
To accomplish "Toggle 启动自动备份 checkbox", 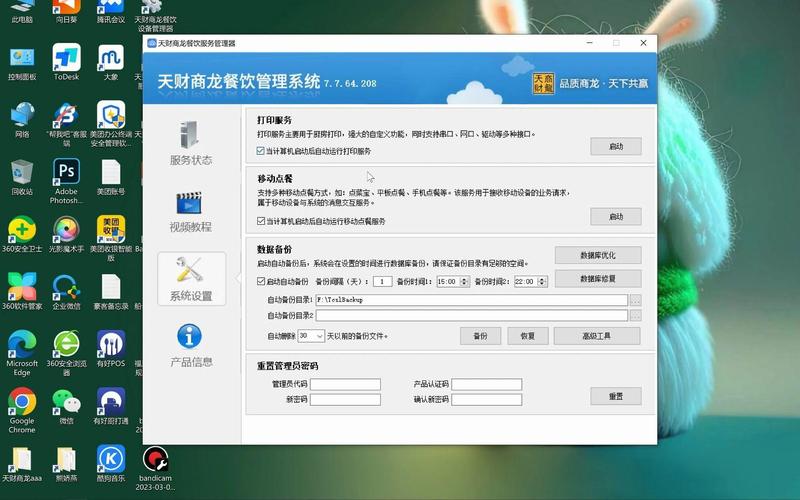I will pos(261,281).
